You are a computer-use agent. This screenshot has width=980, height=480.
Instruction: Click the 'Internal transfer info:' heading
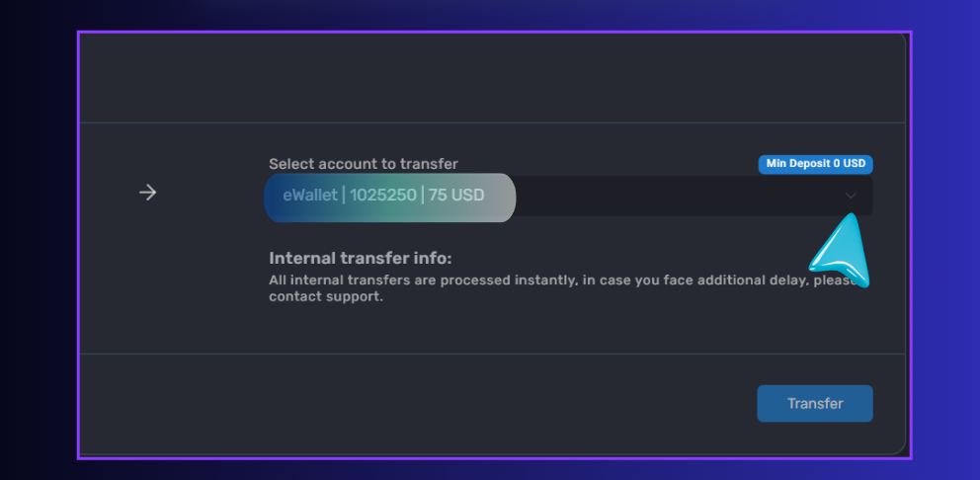coord(360,258)
